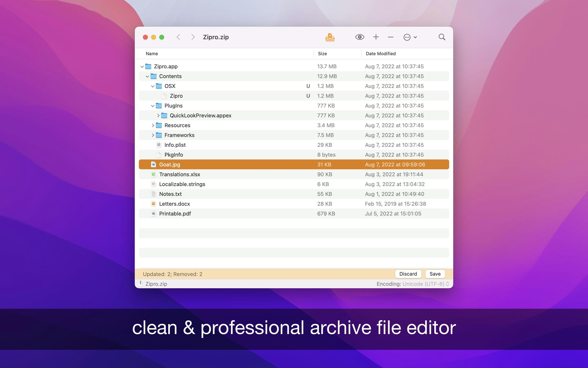
Task: Click the green full screen window button
Action: point(161,37)
